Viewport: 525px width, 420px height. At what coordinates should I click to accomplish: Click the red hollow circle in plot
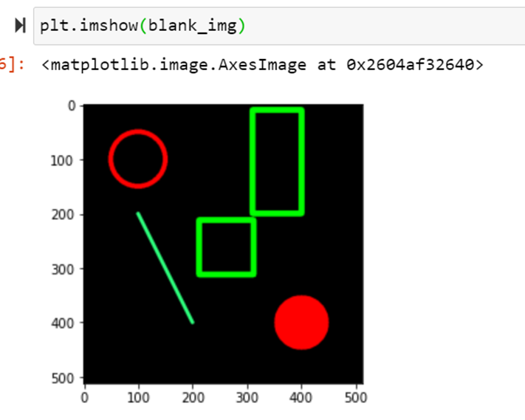click(138, 159)
